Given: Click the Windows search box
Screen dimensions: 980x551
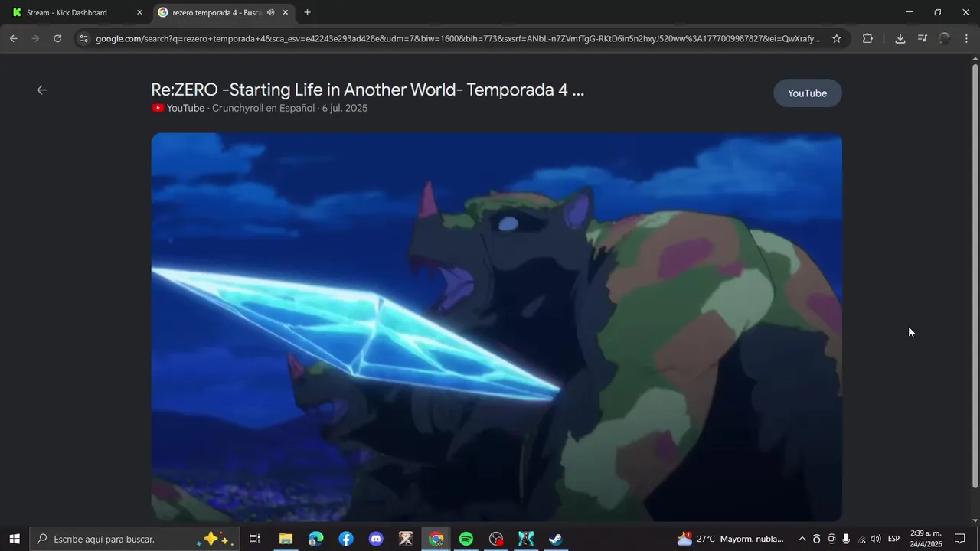Looking at the screenshot, I should (x=134, y=539).
